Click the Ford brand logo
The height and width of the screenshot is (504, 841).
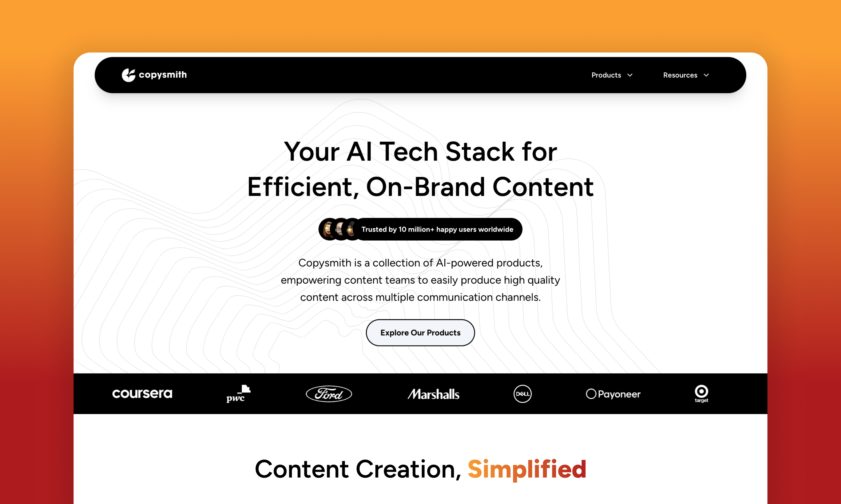click(x=329, y=410)
